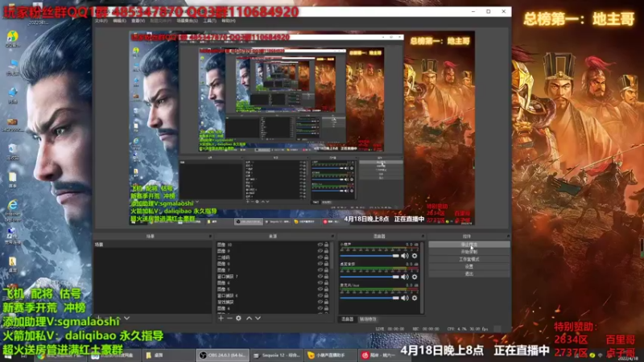Hide the 二维码 source with its eye icon
Image resolution: width=644 pixels, height=362 pixels.
coord(320,257)
